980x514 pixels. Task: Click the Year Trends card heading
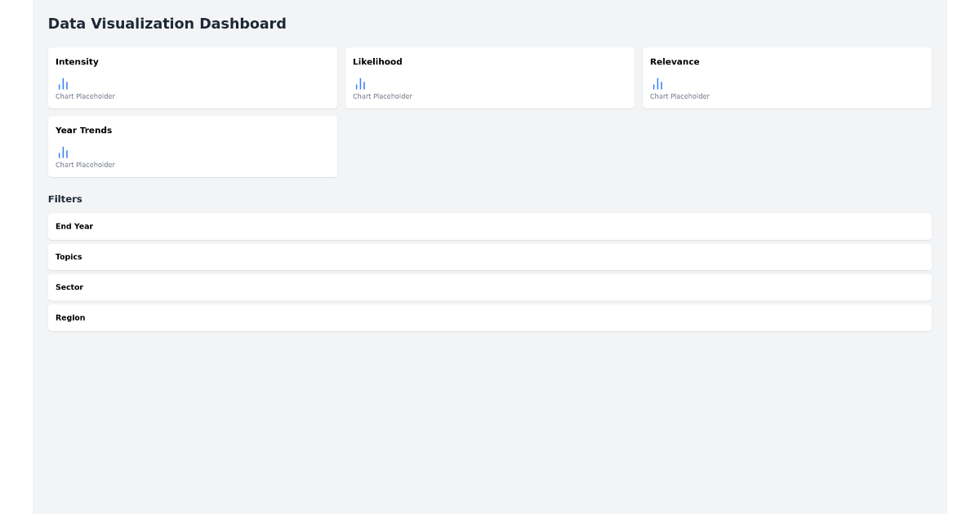83,130
